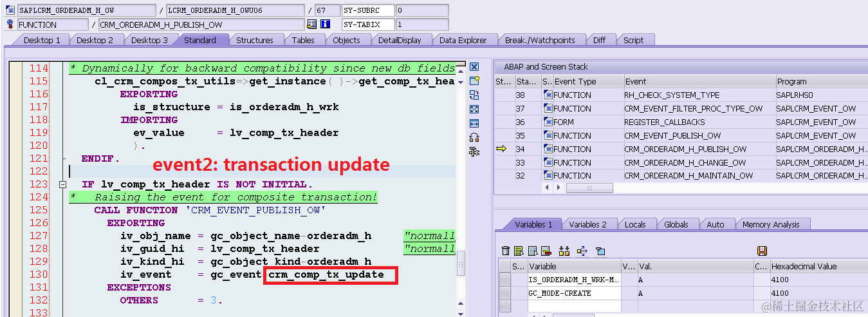Switch to Globals tab

coord(676,224)
